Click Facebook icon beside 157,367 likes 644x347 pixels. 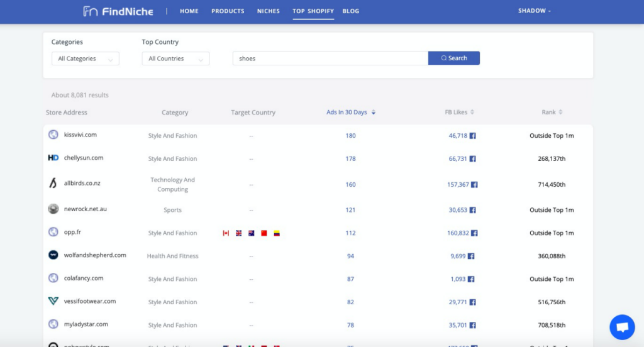pos(474,184)
